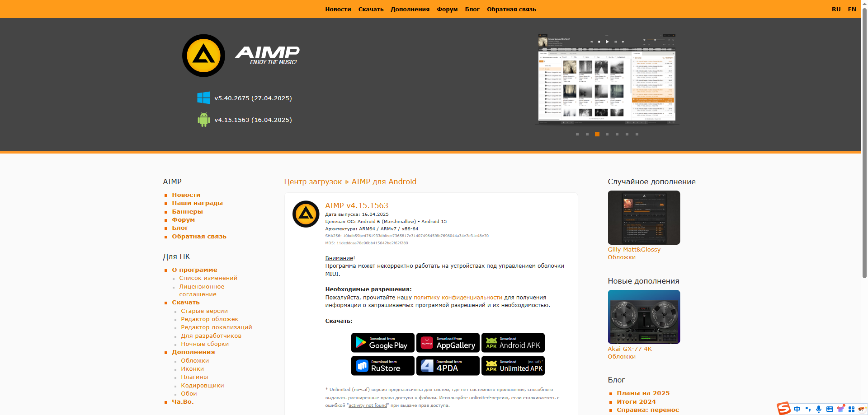This screenshot has width=868, height=415.
Task: Open the underlined activity not found link
Action: (x=368, y=406)
